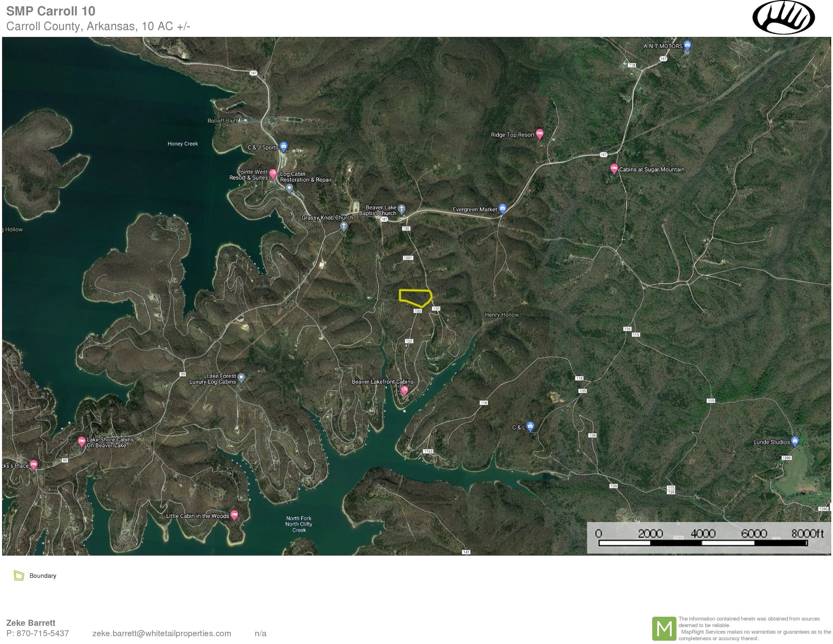Click the Evergreen Market shopping pin

[x=503, y=208]
